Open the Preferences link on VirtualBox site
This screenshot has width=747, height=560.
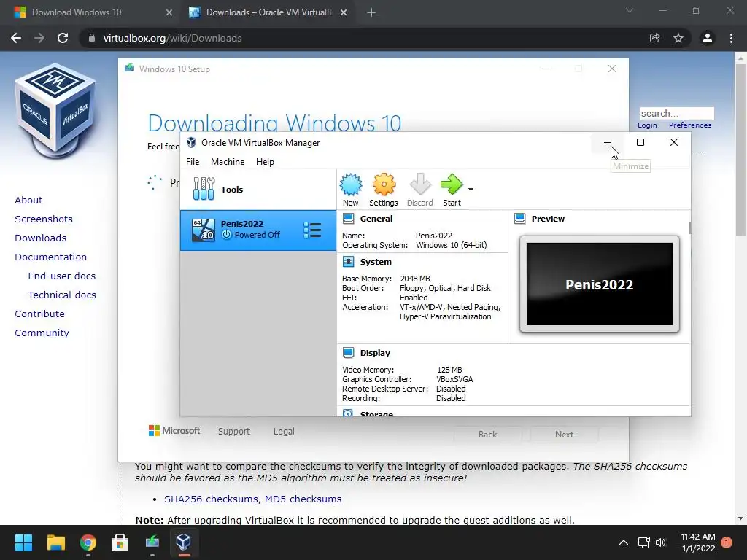click(x=690, y=125)
